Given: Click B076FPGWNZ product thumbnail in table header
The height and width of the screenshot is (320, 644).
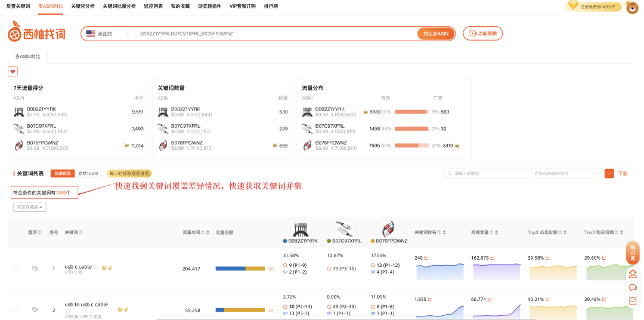Looking at the screenshot, I should coord(389,229).
